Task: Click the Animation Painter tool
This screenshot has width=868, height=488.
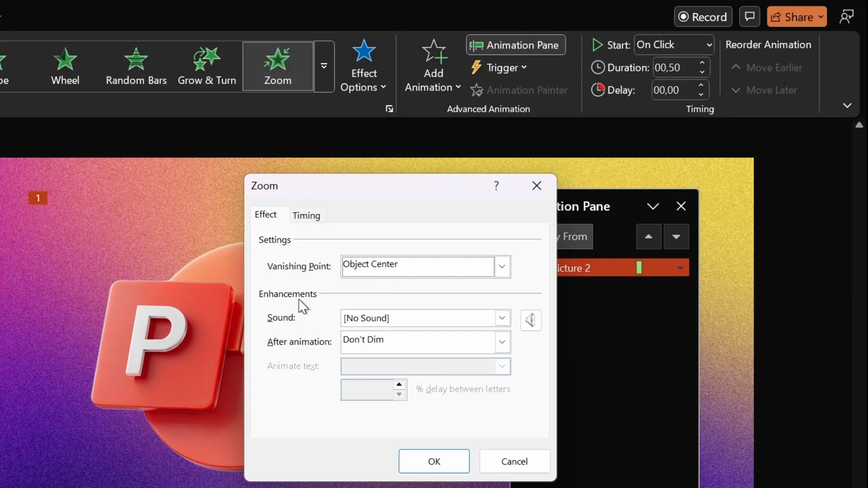Action: (x=519, y=90)
